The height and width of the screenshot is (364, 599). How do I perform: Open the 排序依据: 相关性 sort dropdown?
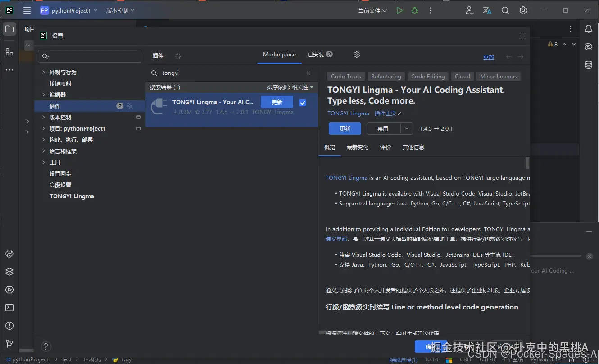(x=290, y=87)
